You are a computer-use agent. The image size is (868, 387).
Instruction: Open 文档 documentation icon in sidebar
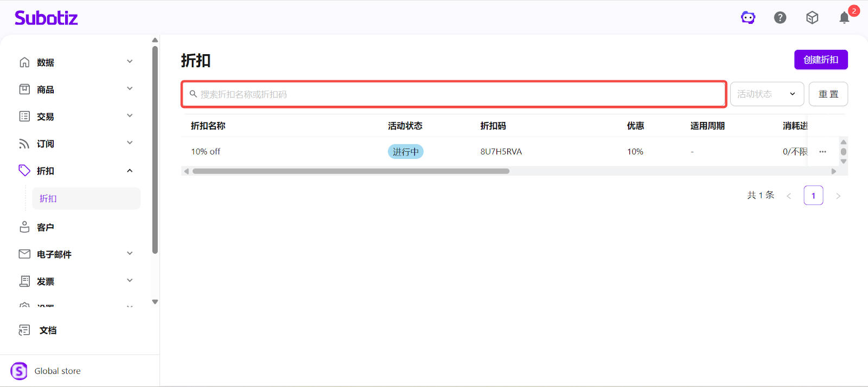click(x=25, y=330)
